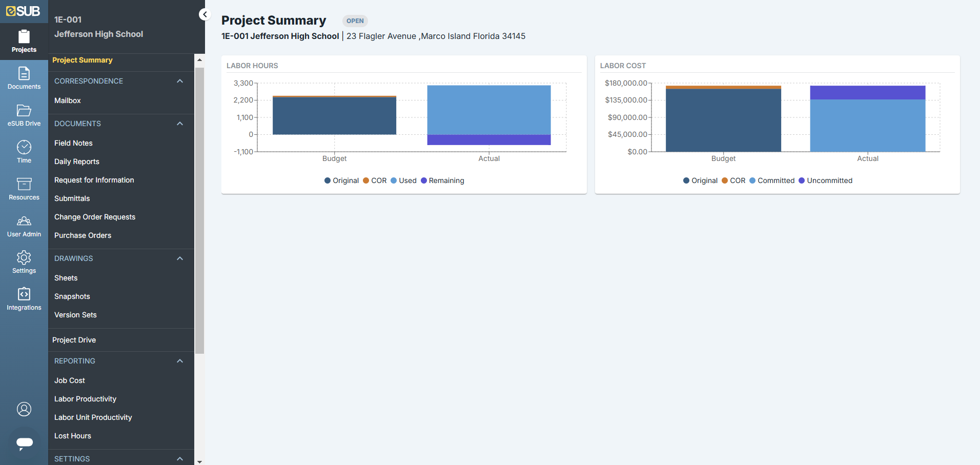Viewport: 980px width, 465px height.
Task: Hide the Remaining series in Labor Hours chart
Action: 442,180
